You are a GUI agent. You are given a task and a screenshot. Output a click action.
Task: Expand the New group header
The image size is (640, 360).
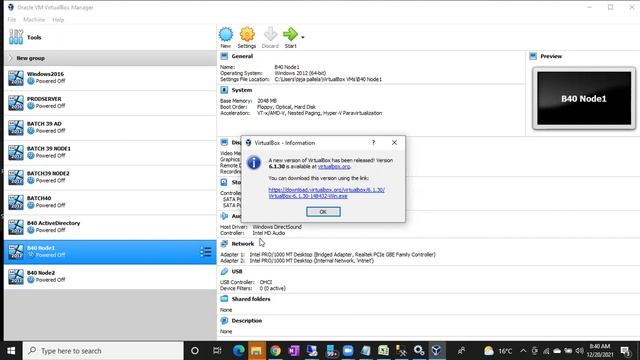click(110, 58)
